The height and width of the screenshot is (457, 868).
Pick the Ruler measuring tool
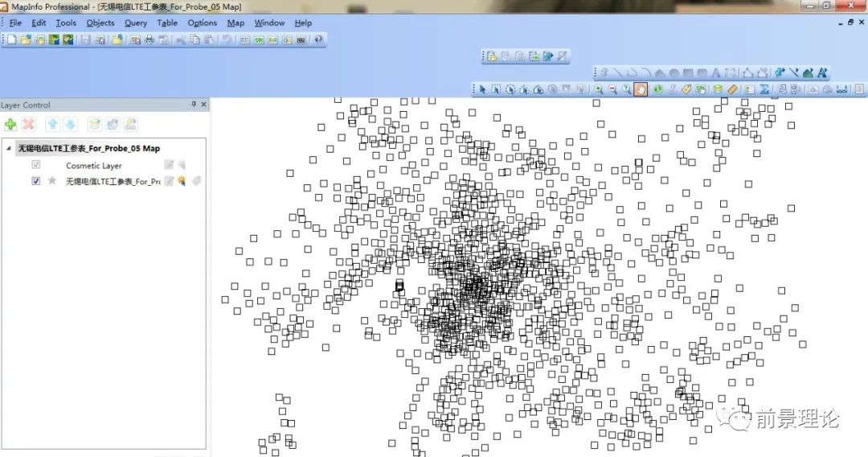[x=732, y=89]
